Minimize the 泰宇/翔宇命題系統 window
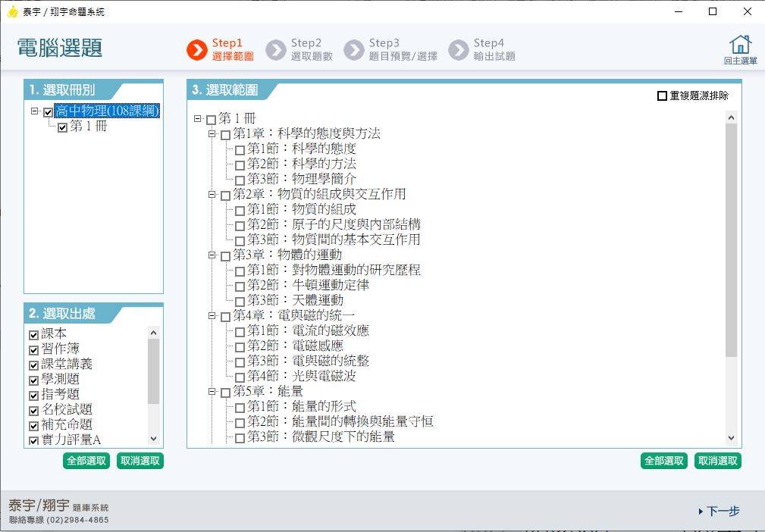This screenshot has width=765, height=532. tap(679, 11)
